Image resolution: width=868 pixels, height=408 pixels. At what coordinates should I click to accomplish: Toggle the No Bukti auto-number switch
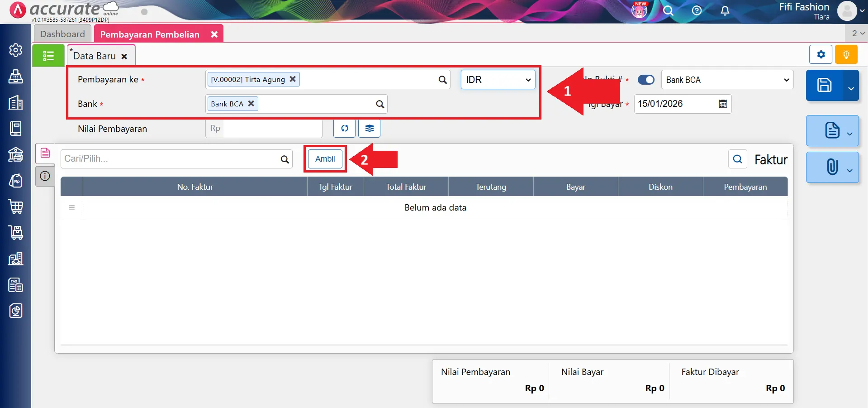click(x=646, y=80)
